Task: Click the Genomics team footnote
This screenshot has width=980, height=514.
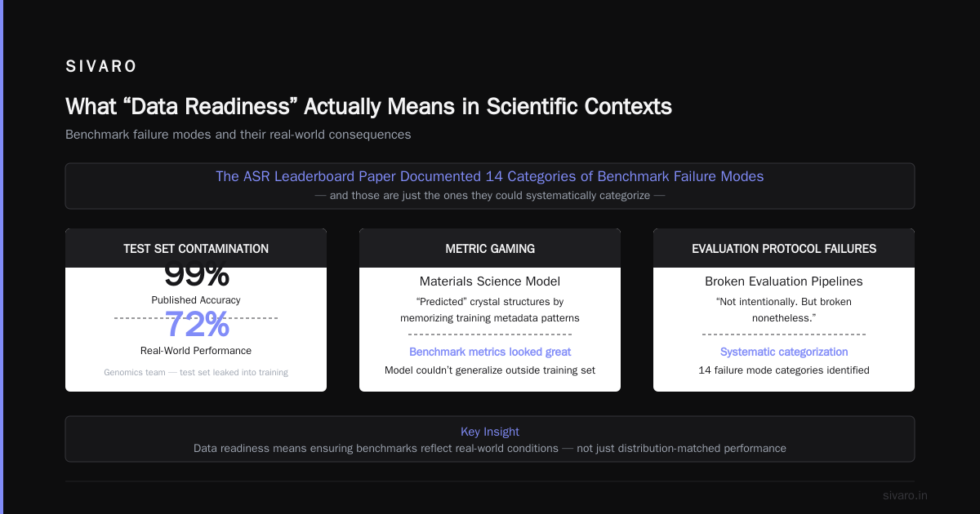Action: click(196, 372)
